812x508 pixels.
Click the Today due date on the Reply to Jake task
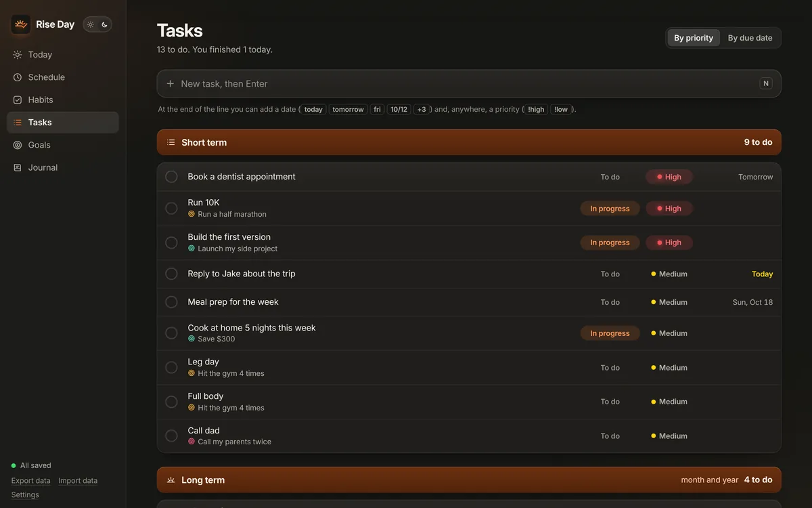(x=762, y=274)
